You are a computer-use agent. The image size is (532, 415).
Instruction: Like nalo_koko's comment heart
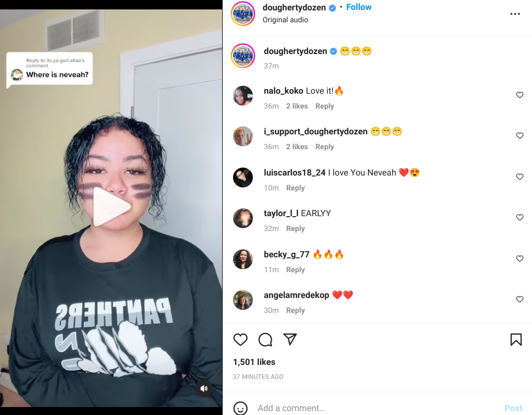(520, 95)
